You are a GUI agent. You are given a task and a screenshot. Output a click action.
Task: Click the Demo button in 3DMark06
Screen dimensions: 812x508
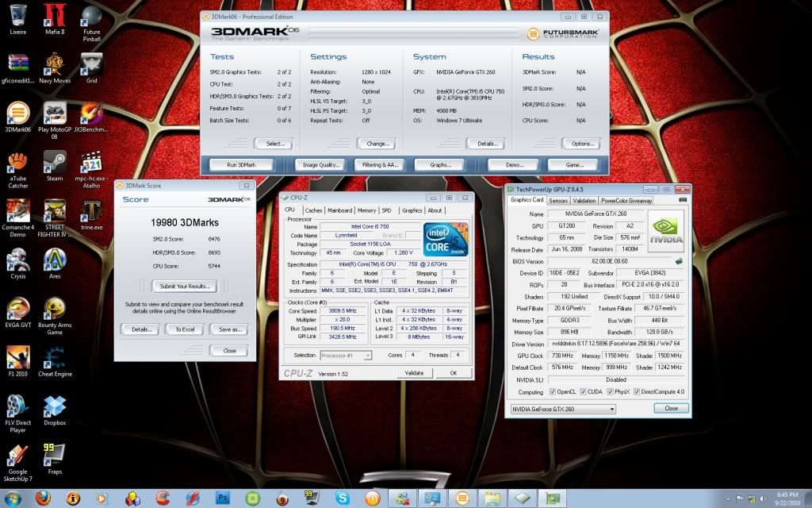click(514, 165)
